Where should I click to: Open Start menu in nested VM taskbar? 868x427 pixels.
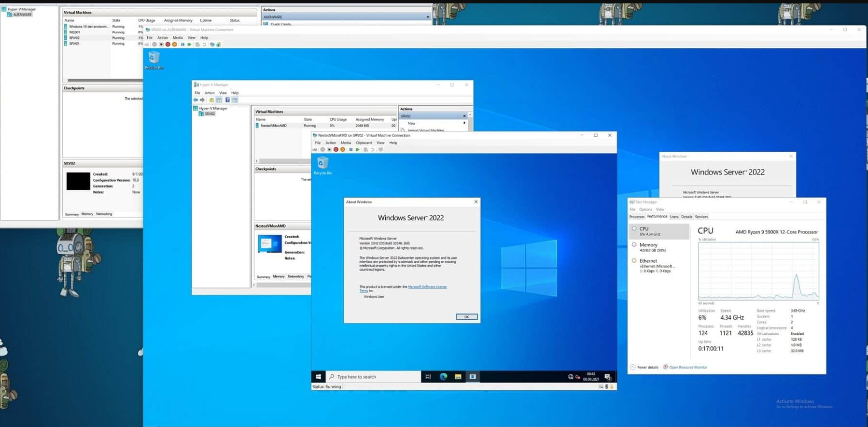[318, 377]
